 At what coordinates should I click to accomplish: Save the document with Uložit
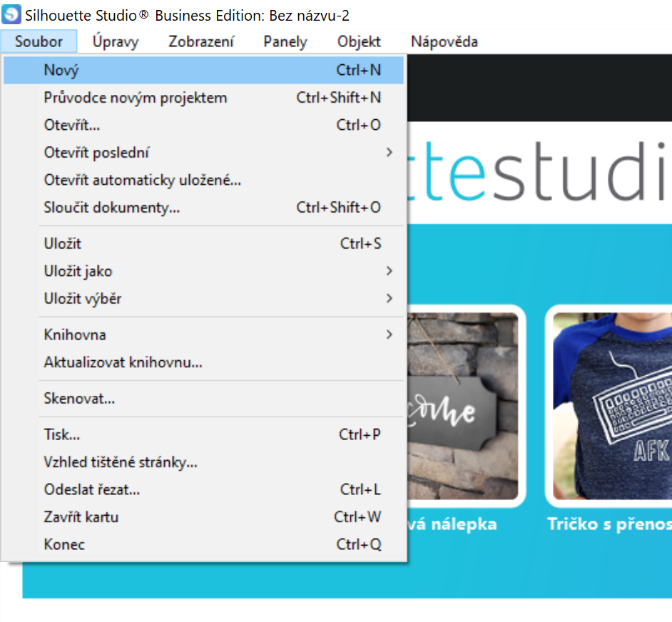click(x=63, y=243)
